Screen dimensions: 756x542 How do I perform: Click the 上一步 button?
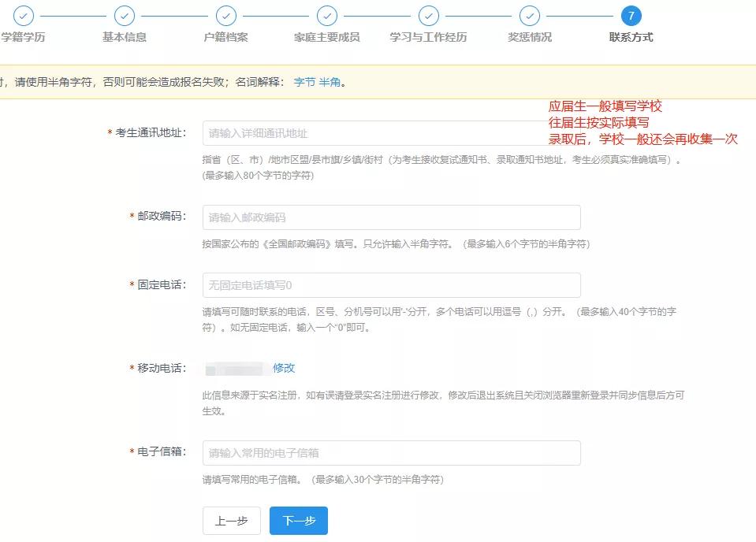231,520
